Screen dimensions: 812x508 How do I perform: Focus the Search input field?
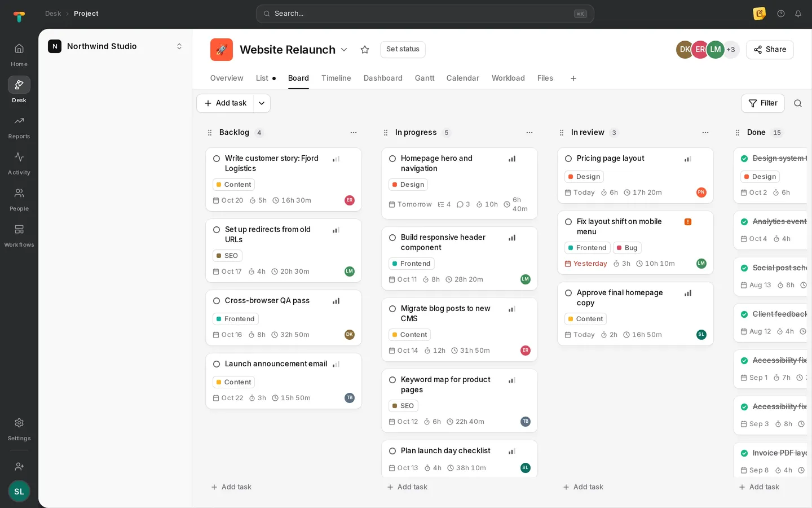(x=425, y=14)
